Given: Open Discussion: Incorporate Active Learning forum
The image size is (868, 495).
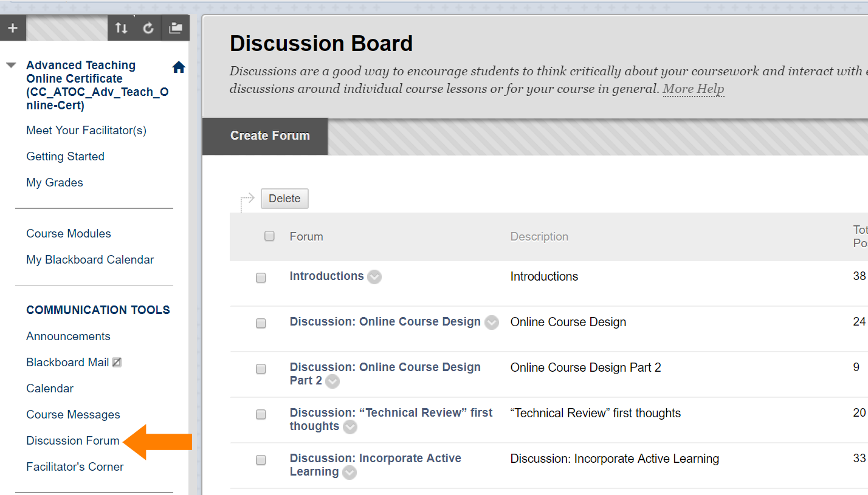Looking at the screenshot, I should [376, 465].
